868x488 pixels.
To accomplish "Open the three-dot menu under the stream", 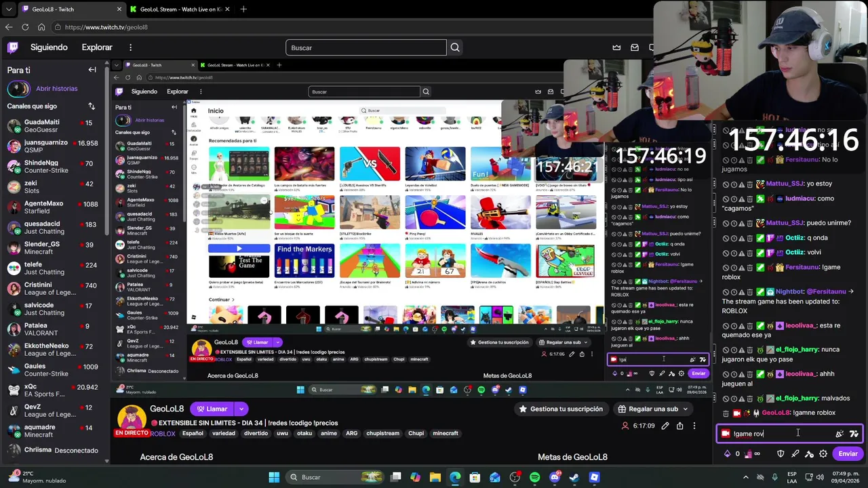I will (x=694, y=426).
